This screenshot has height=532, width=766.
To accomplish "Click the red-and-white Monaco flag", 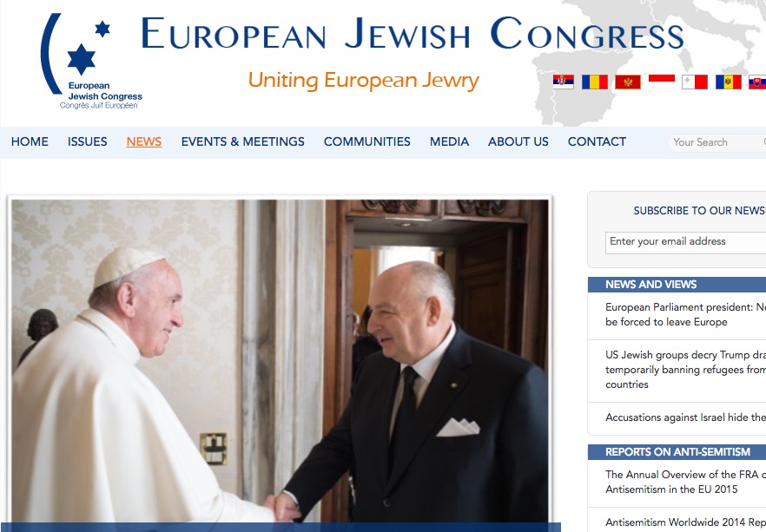I will 662,78.
